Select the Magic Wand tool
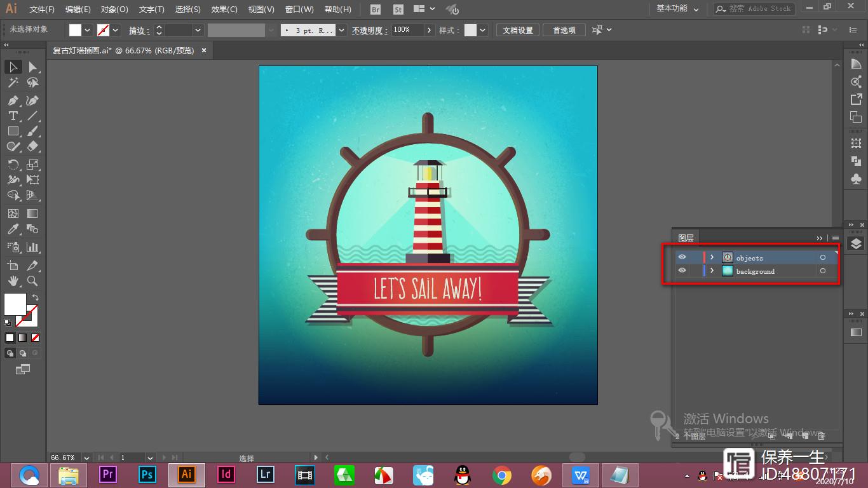 click(13, 83)
